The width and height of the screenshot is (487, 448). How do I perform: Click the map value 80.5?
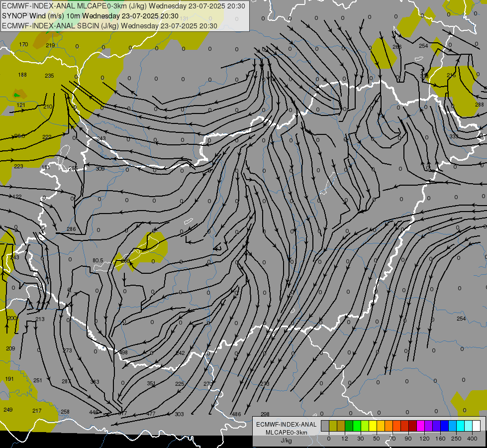point(98,260)
